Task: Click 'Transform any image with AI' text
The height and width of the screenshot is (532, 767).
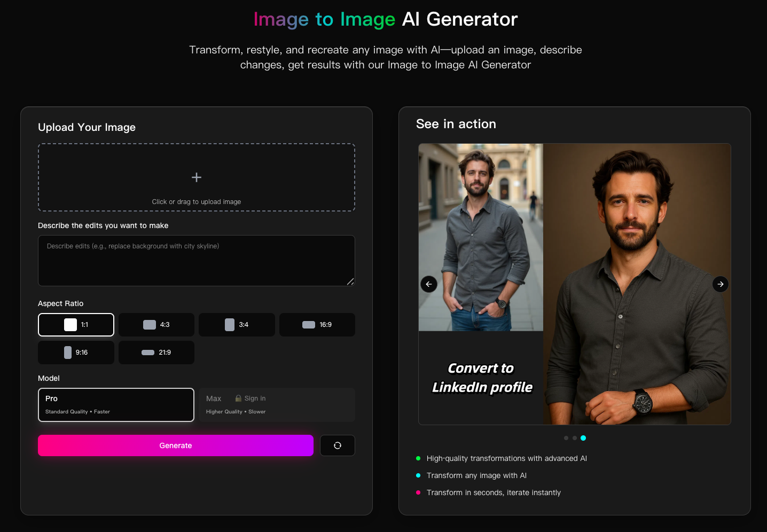Action: click(476, 475)
